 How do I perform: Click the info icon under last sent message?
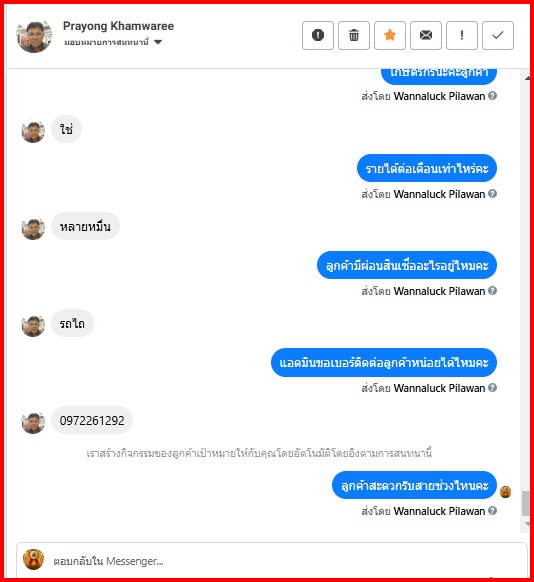492,510
